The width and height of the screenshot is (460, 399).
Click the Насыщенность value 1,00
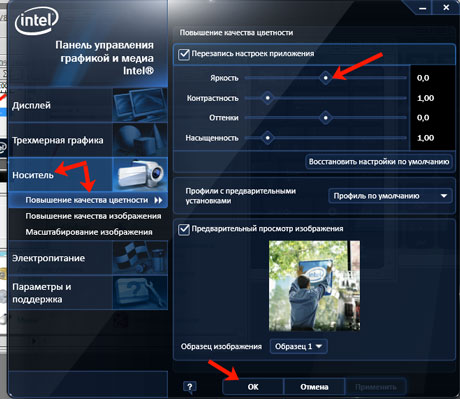click(425, 138)
